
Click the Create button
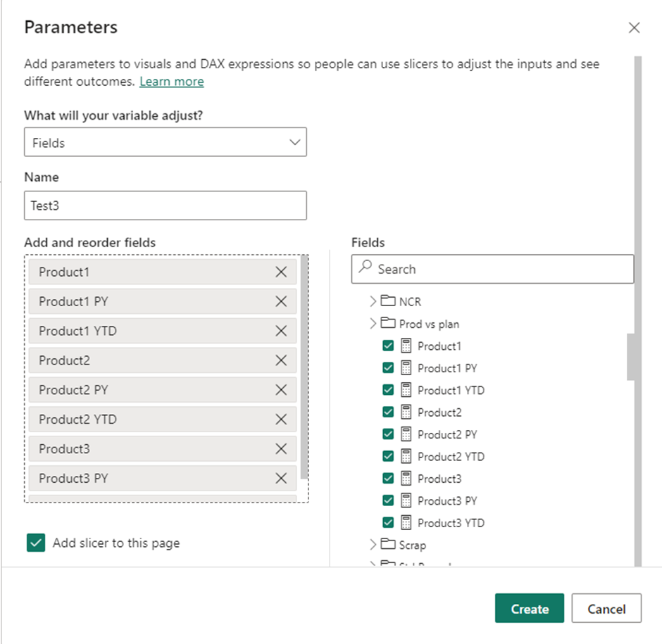[x=530, y=608]
